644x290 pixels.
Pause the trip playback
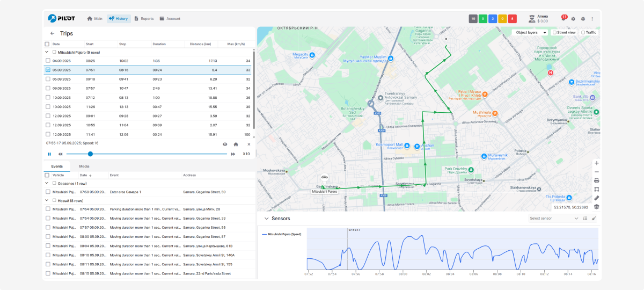click(49, 154)
